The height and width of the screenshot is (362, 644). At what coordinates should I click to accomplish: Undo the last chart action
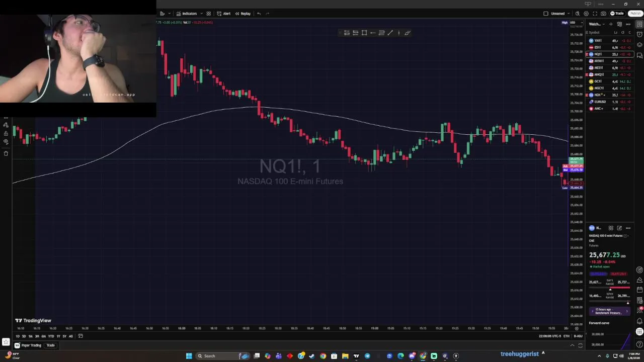tap(259, 14)
